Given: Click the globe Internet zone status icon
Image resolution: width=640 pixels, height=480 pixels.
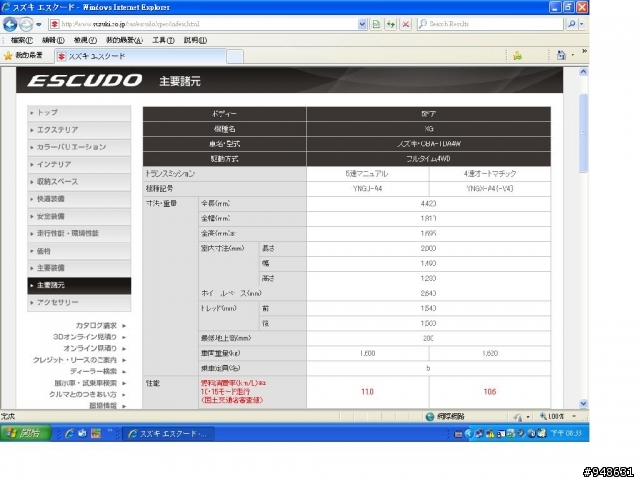Looking at the screenshot, I should pyautogui.click(x=429, y=416).
